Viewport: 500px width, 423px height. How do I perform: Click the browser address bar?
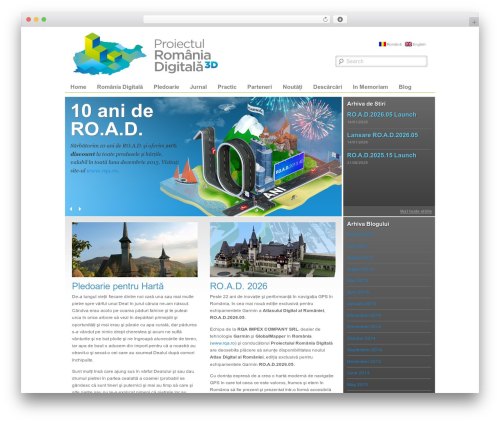point(237,19)
